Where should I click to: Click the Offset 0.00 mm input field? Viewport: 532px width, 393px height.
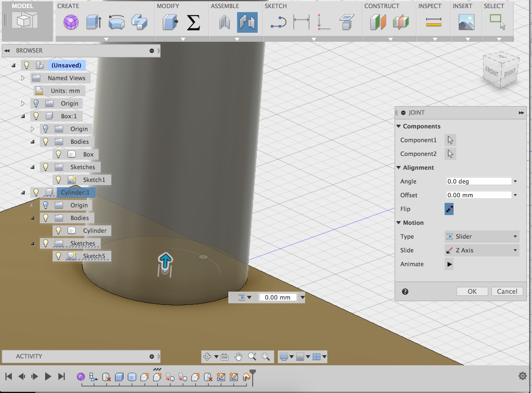[479, 195]
